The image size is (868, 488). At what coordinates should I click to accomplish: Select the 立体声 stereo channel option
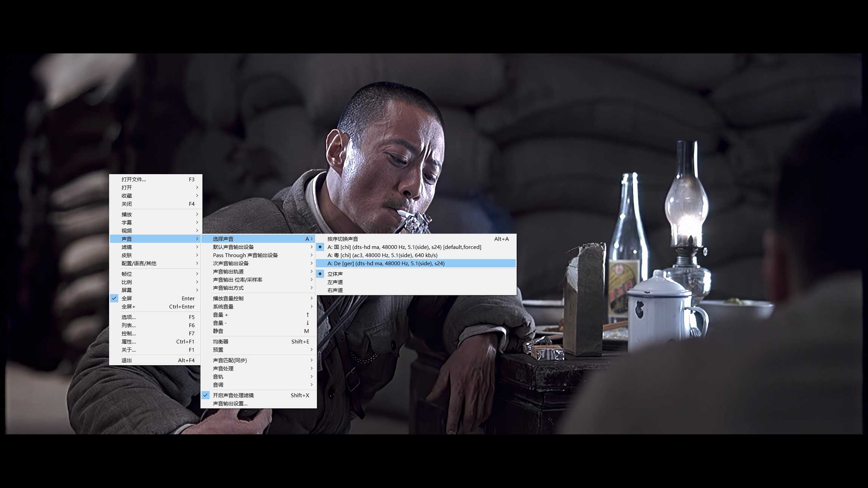(x=416, y=274)
